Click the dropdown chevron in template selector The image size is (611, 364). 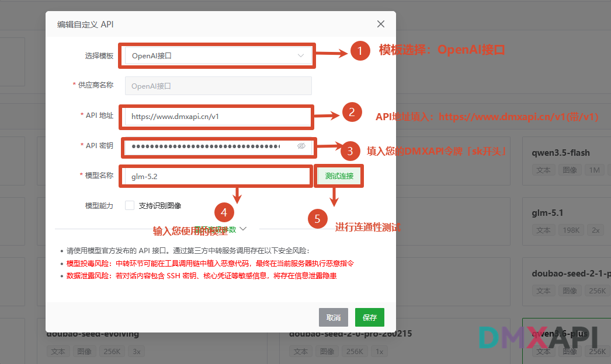[x=300, y=55]
